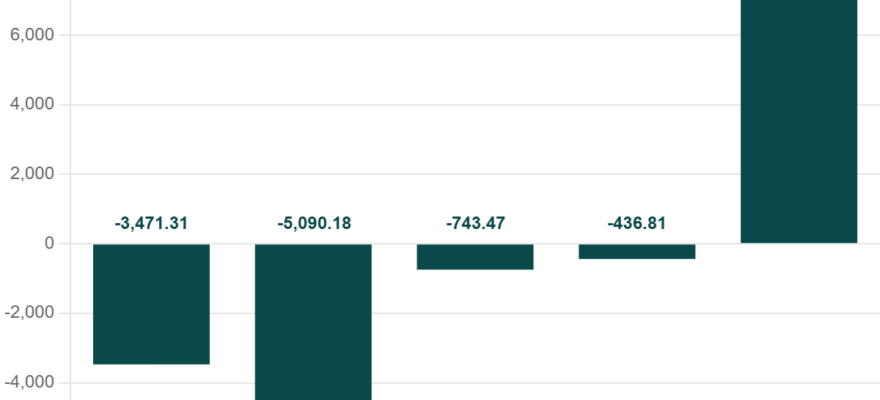
Task: Click the vertical y-axis line
Action: pos(70,200)
